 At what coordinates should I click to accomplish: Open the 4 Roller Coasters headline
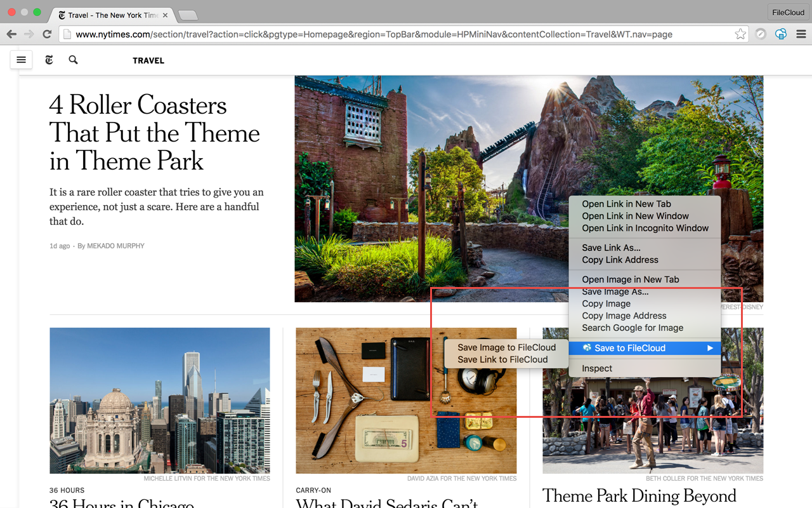(x=155, y=133)
